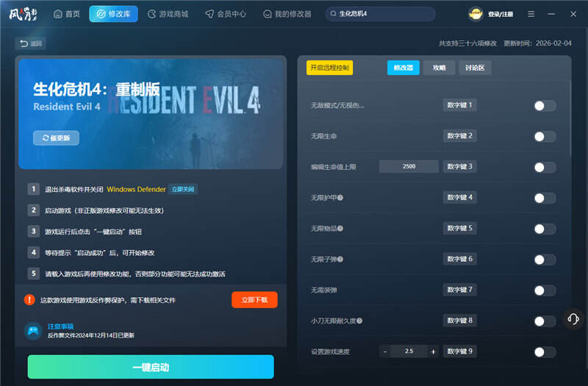Decrease game speed with minus button
Image resolution: width=588 pixels, height=386 pixels.
385,351
